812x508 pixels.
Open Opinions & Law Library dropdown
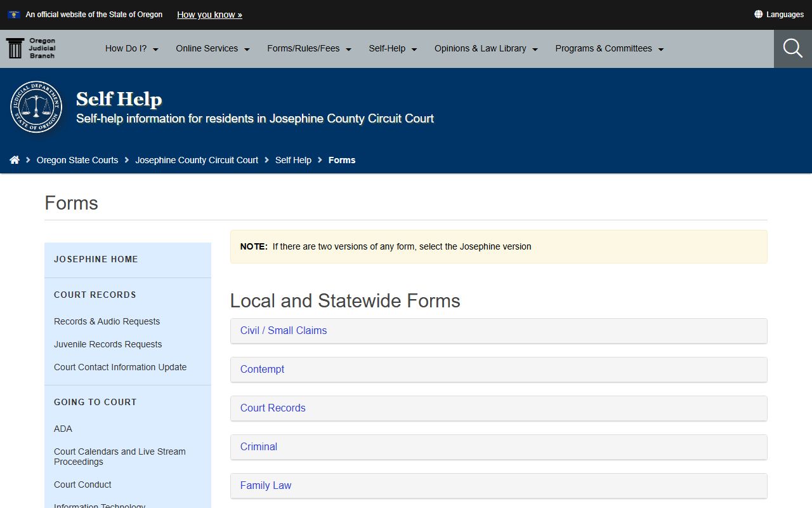[487, 49]
